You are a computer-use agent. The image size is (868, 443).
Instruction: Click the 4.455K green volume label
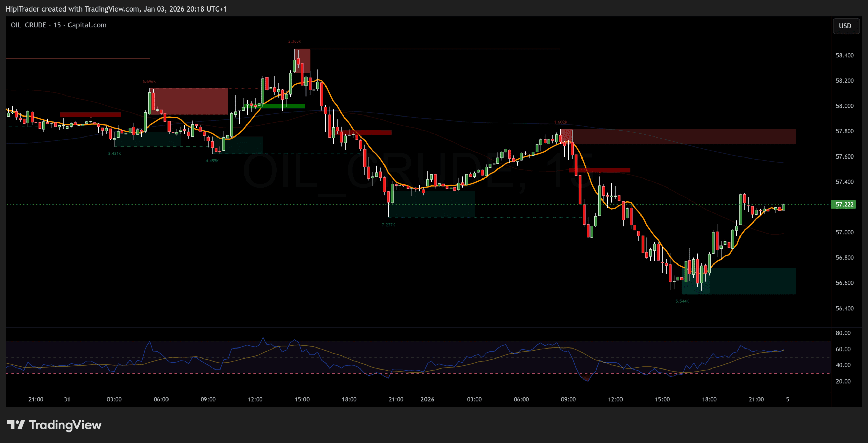point(212,161)
